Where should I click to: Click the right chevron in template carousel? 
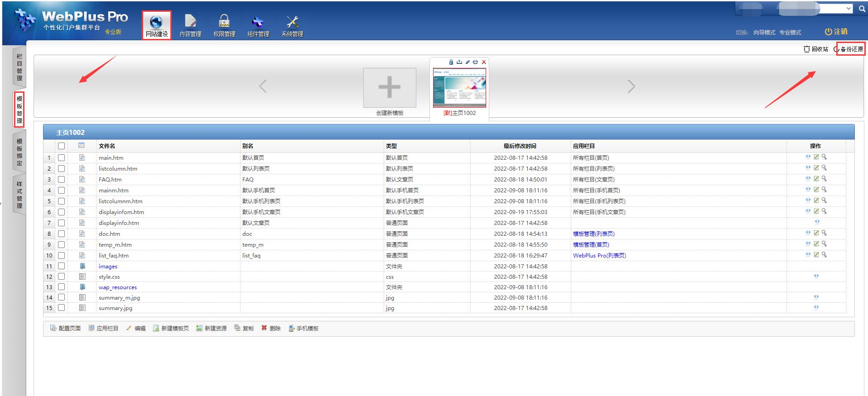click(631, 86)
